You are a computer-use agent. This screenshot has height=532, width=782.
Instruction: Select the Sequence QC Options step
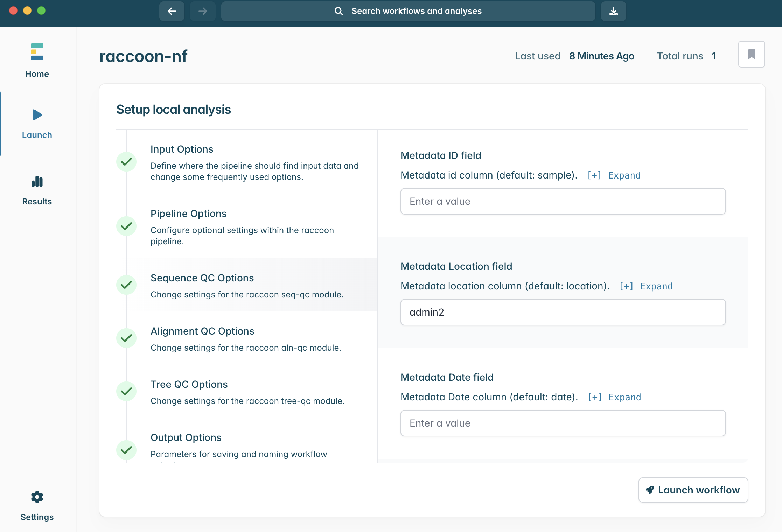[202, 278]
